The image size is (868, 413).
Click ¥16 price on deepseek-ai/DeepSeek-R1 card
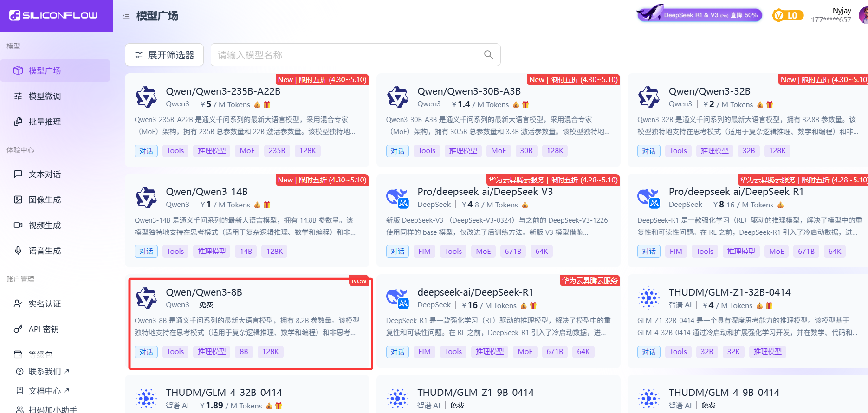(x=470, y=305)
